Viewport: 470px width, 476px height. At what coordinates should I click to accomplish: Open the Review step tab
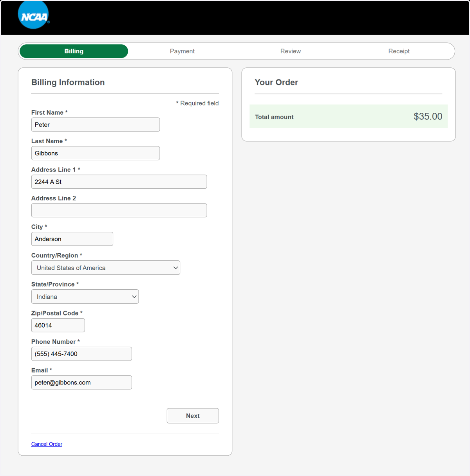pyautogui.click(x=291, y=51)
